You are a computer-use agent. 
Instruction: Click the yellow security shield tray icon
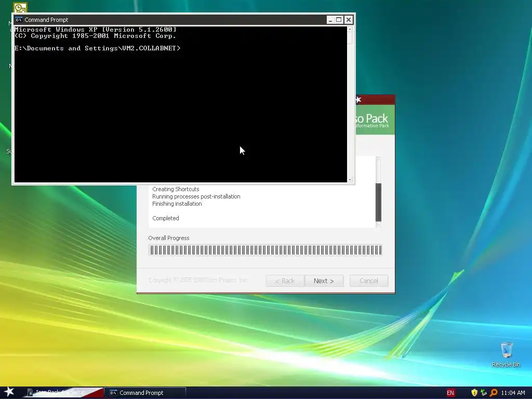coord(474,393)
